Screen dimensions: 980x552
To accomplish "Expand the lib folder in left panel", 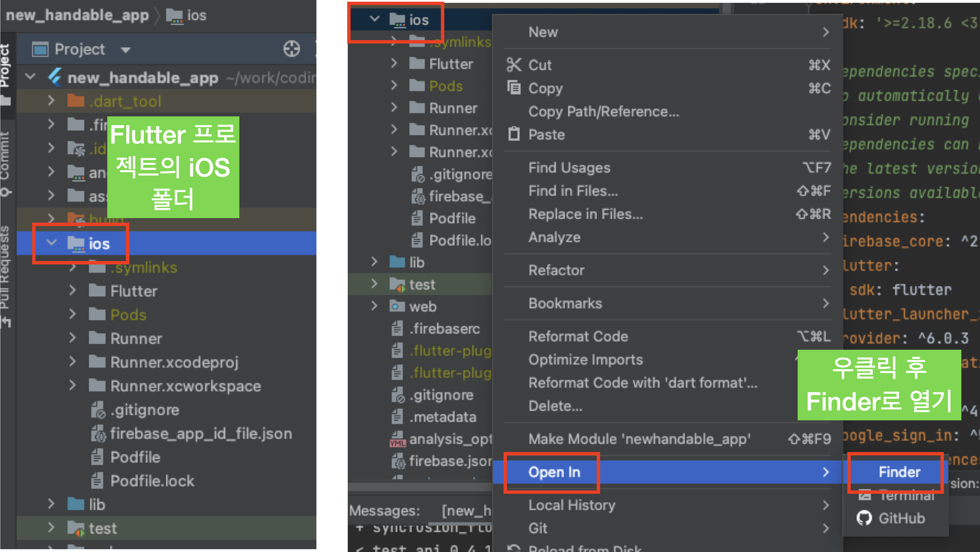I will coord(51,504).
